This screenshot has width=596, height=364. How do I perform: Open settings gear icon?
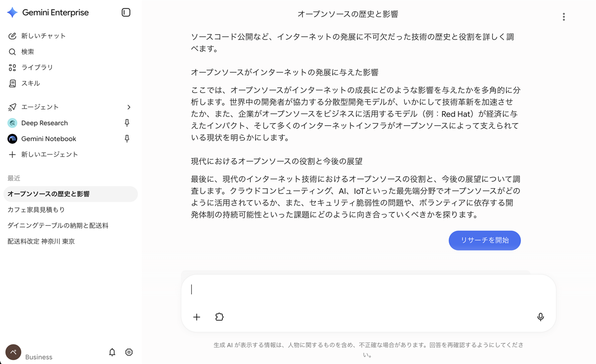pos(129,352)
